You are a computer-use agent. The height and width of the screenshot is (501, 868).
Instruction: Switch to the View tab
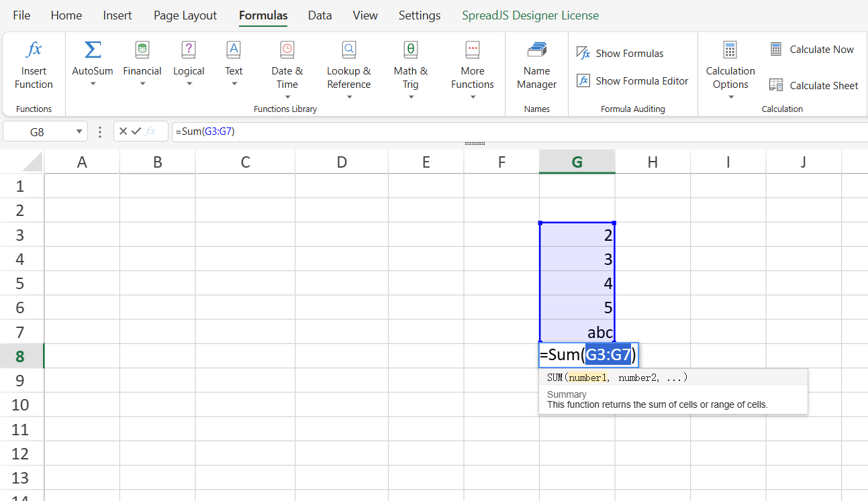[365, 15]
